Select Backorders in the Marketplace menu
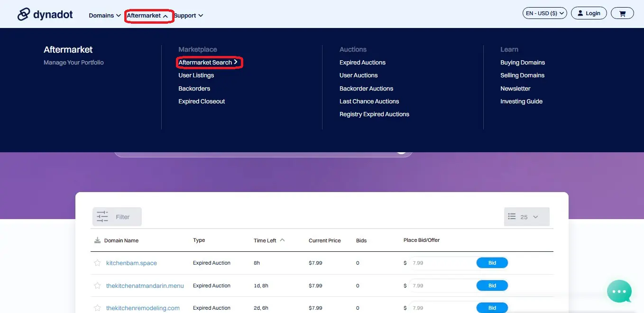Viewport: 644px width, 313px height. [194, 89]
